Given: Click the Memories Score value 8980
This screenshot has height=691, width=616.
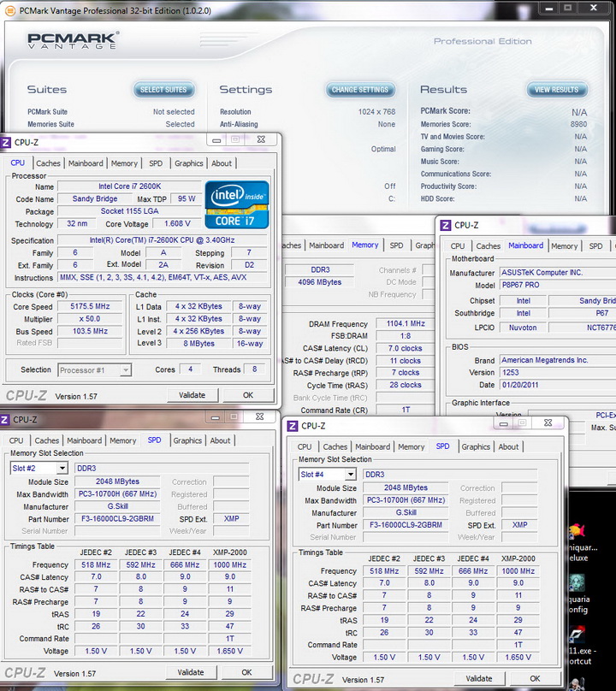Looking at the screenshot, I should coord(578,124).
